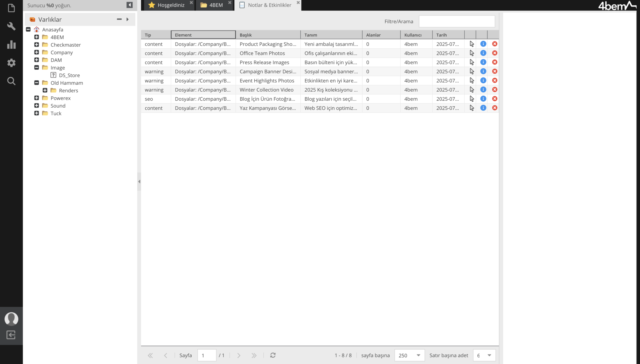Close the Hoşgeldiniz tab
Screen dimensions: 640x364
point(191,2)
